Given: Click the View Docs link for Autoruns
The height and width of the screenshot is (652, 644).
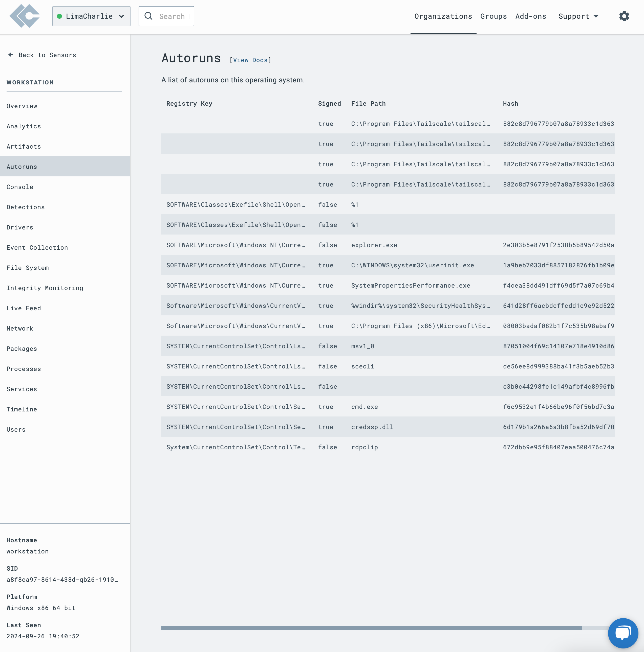Looking at the screenshot, I should (x=250, y=59).
